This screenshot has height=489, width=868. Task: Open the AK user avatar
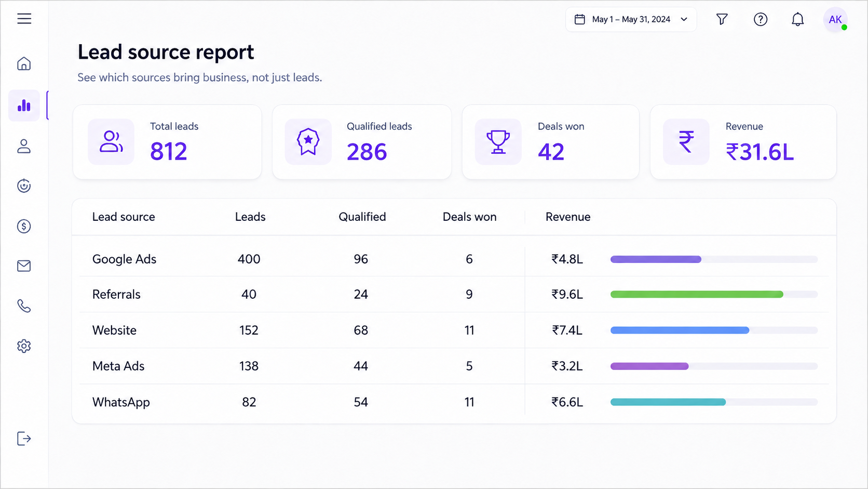pos(835,20)
